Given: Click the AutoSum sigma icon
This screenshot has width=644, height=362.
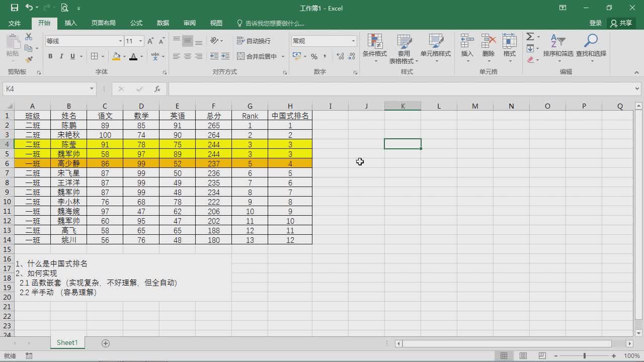Looking at the screenshot, I should [530, 37].
